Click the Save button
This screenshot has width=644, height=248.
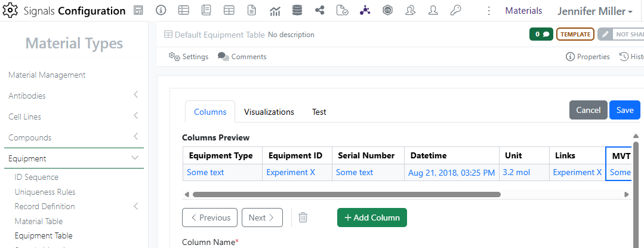point(625,110)
